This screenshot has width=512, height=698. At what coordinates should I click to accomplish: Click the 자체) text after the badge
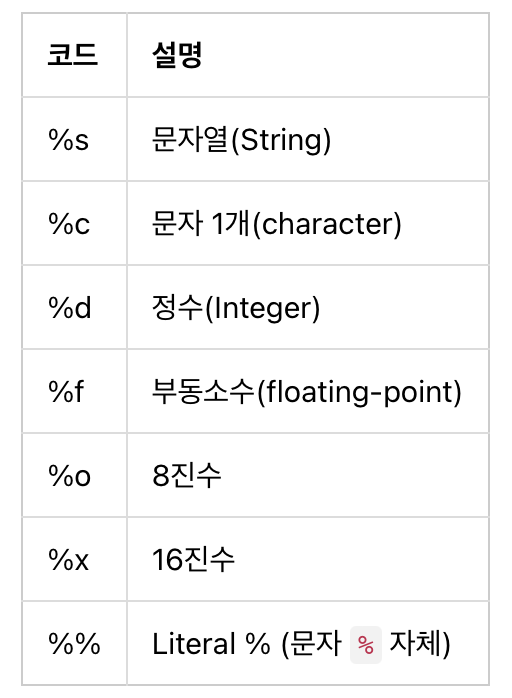pos(420,644)
